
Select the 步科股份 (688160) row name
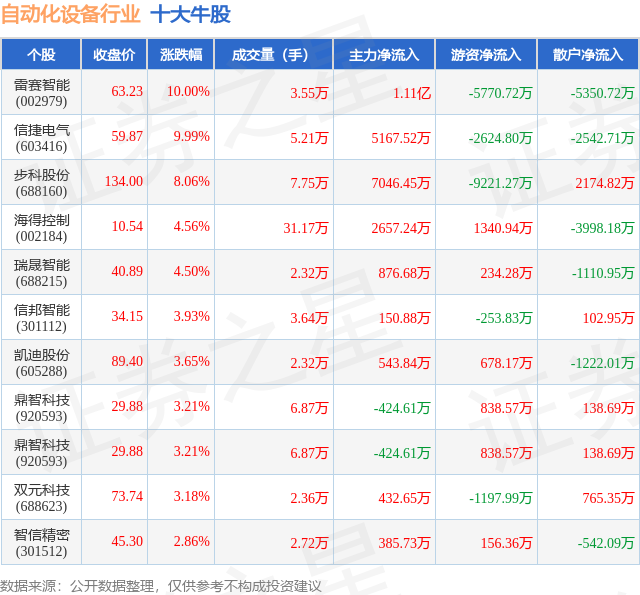(x=42, y=182)
